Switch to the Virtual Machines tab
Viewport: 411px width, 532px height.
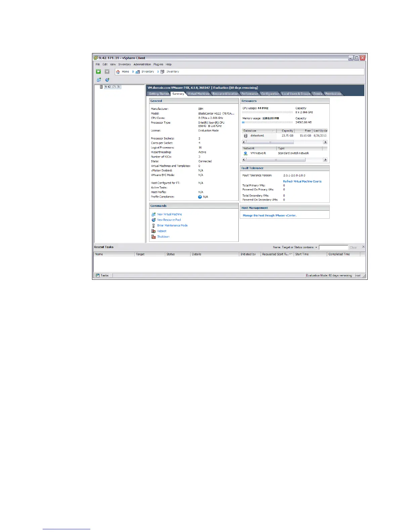tap(198, 94)
